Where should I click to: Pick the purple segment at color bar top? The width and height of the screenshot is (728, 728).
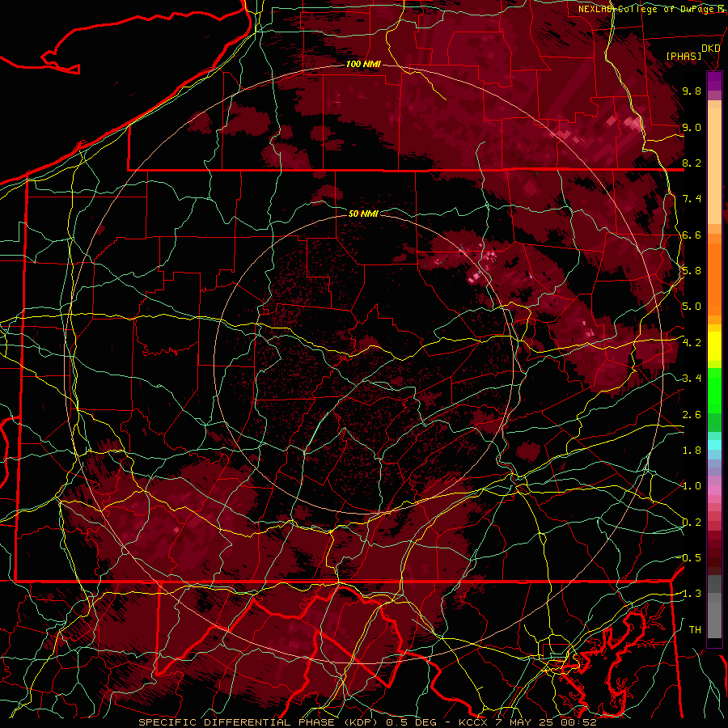click(714, 81)
